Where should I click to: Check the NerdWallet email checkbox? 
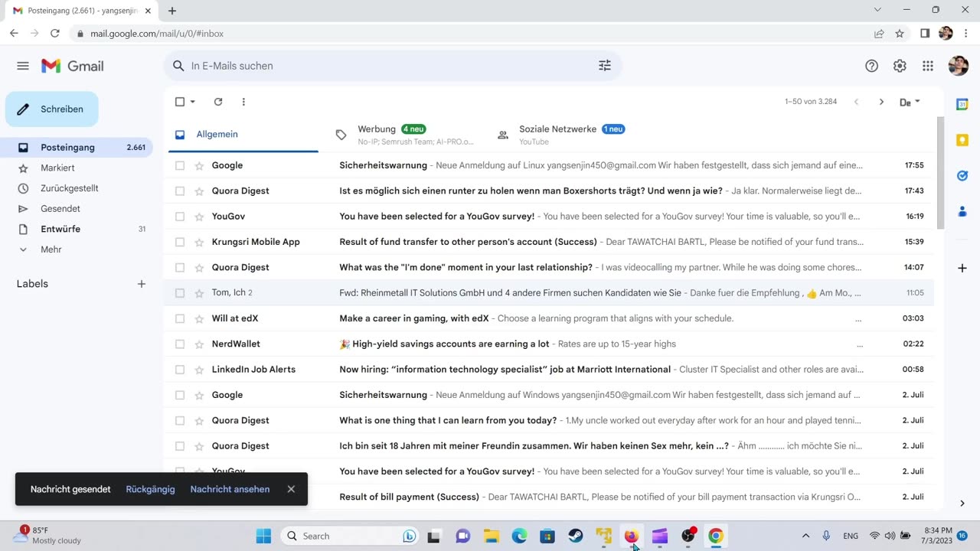click(x=180, y=344)
